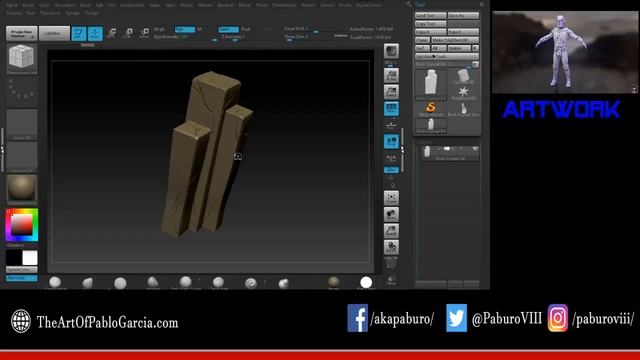Toggle the blue Alternate button
Viewport: 640px width, 360px height.
point(22,278)
